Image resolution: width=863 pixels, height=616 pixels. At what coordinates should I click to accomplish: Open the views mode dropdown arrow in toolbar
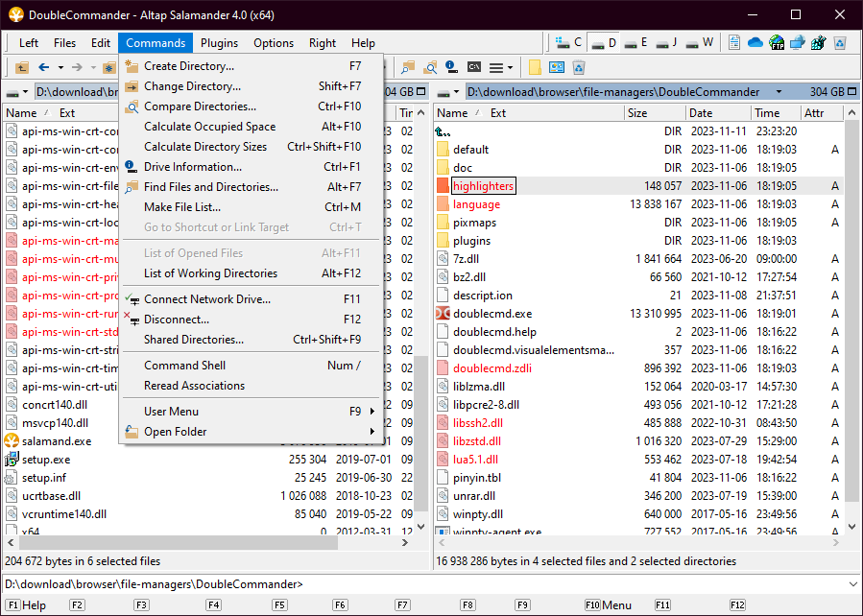tap(511, 67)
